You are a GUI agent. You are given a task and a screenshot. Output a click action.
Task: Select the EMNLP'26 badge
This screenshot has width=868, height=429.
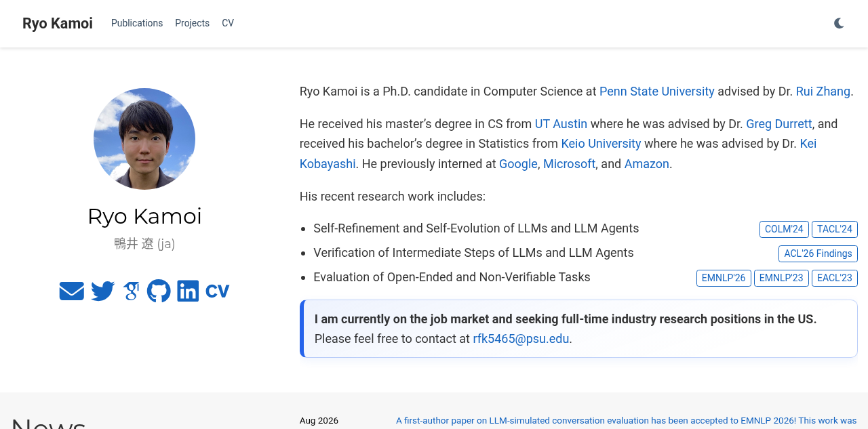(x=724, y=278)
